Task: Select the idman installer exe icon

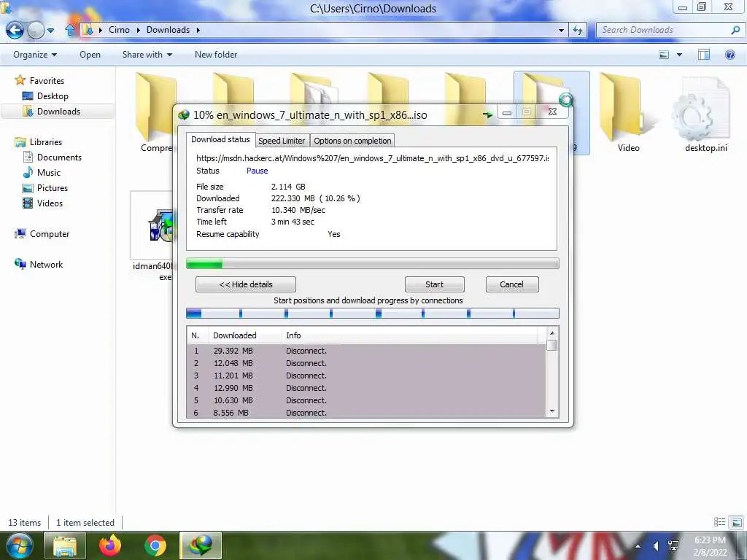Action: coord(152,236)
